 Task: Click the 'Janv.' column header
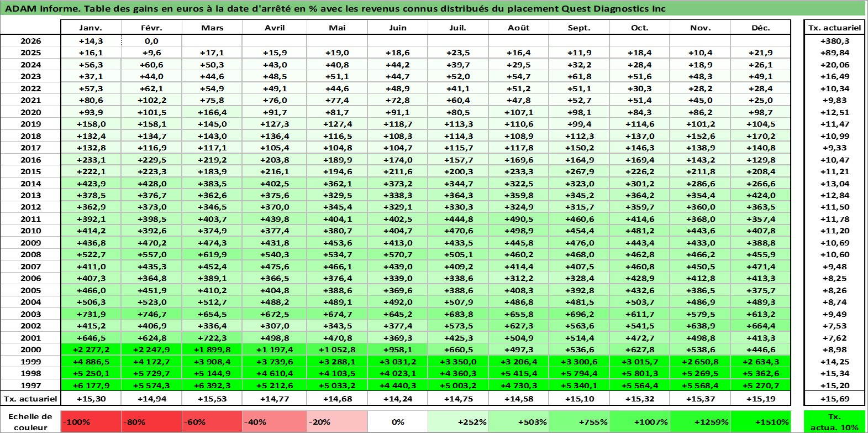[91, 28]
